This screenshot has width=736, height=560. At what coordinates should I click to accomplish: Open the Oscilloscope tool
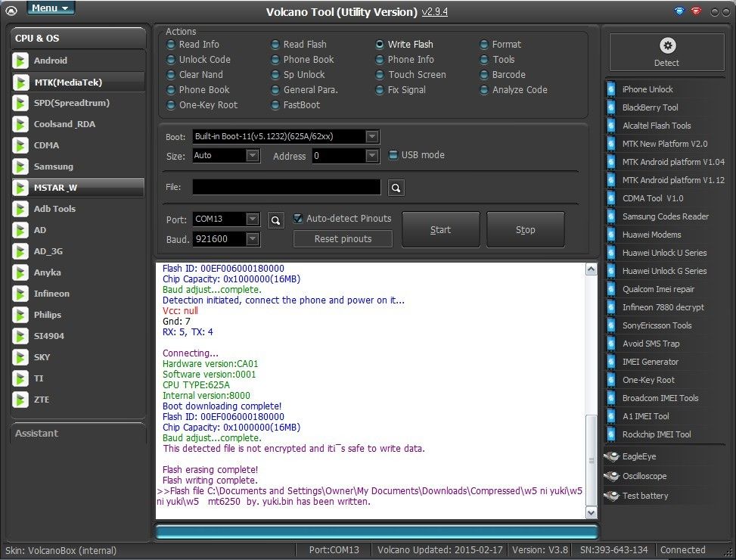pos(643,476)
